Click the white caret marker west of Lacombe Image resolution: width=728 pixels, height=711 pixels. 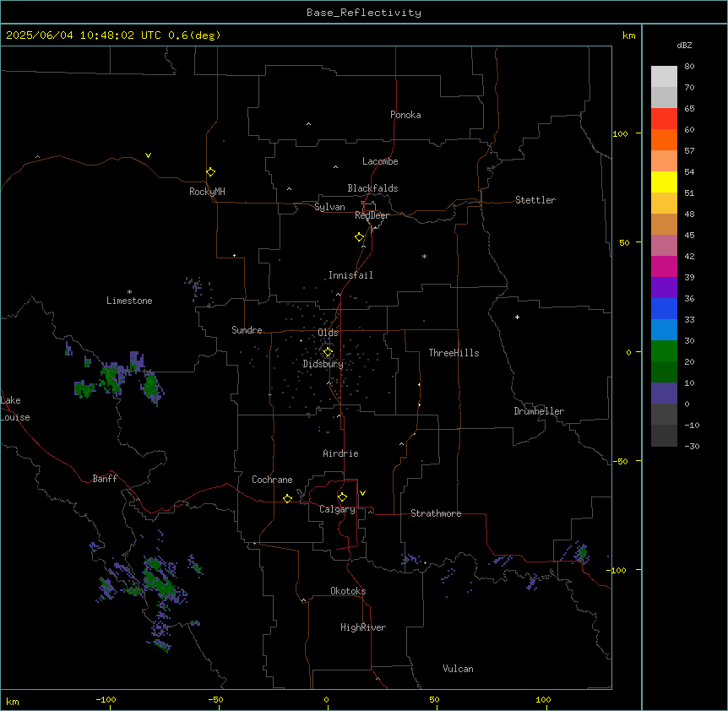[335, 166]
